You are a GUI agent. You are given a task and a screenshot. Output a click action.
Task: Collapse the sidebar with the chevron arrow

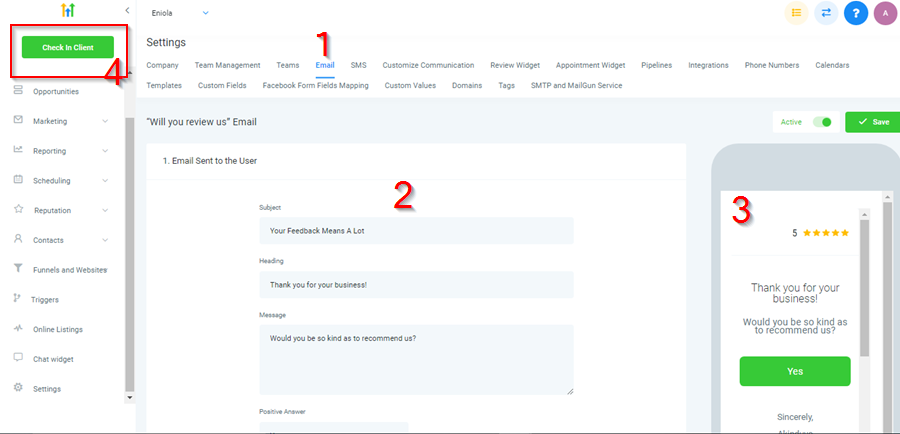(x=127, y=10)
